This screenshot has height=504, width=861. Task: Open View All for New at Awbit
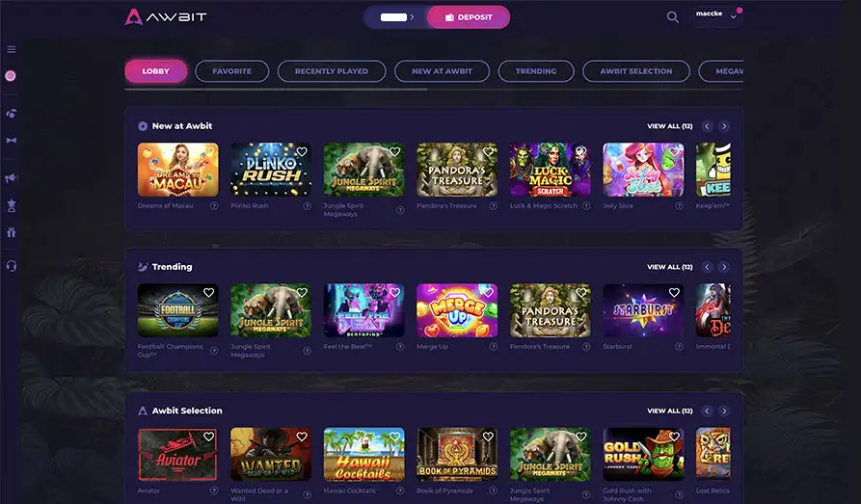pyautogui.click(x=670, y=126)
